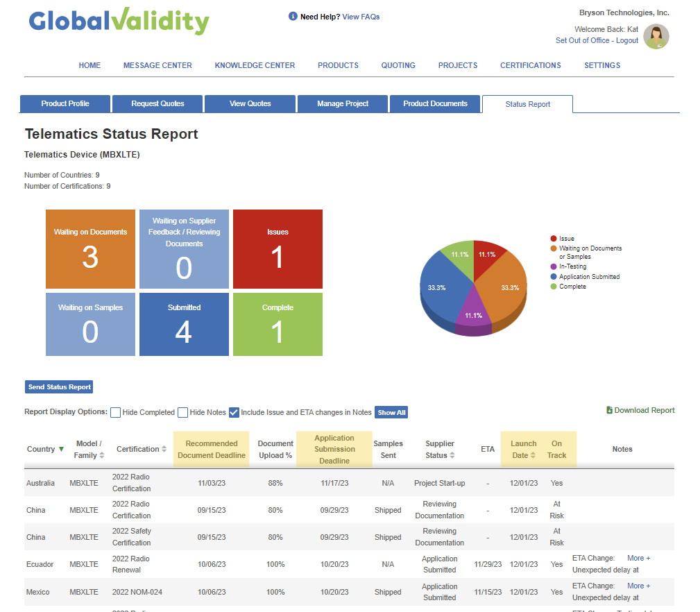This screenshot has width=700, height=612.
Task: Click In-Testing legend dot
Action: click(554, 266)
